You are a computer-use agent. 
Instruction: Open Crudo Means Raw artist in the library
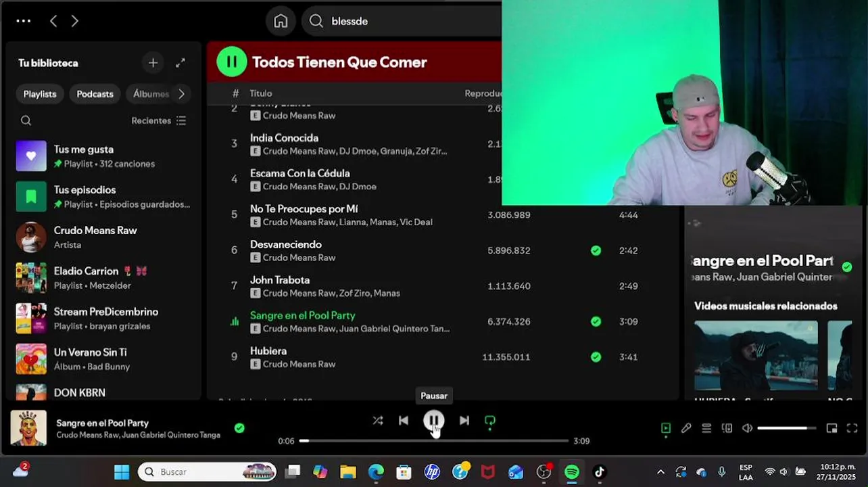[103, 237]
